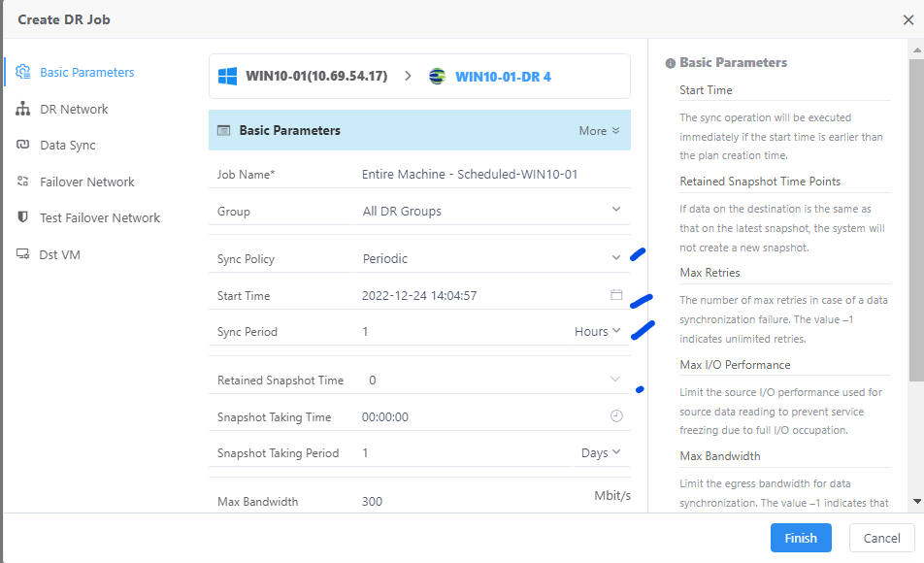Click the Basic Parameters gear icon
Screen dimensions: 924x563
pos(23,72)
